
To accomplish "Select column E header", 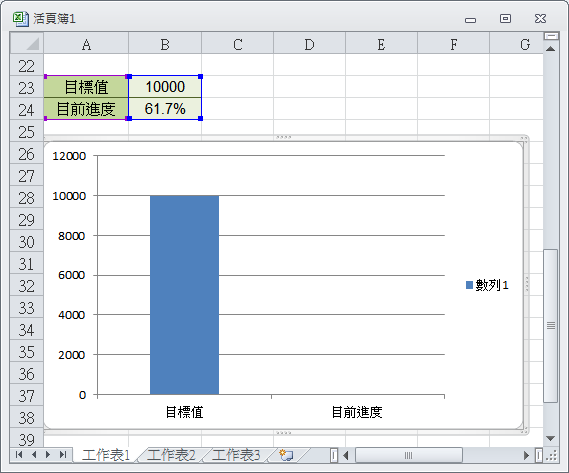I will (381, 44).
